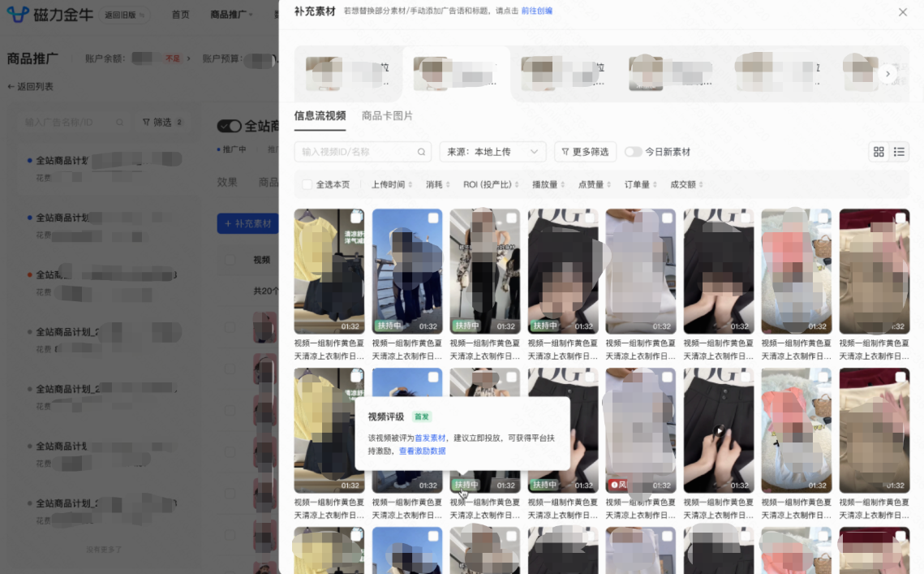This screenshot has height=574, width=924.
Task: Sort videos by 点赞量
Action: 594,184
